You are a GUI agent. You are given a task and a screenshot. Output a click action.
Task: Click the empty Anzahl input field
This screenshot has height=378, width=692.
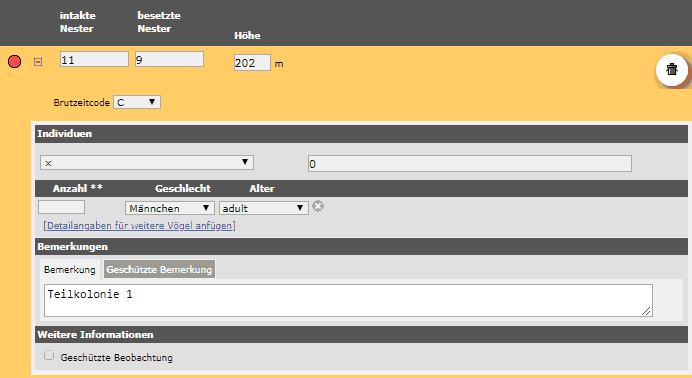tap(61, 207)
